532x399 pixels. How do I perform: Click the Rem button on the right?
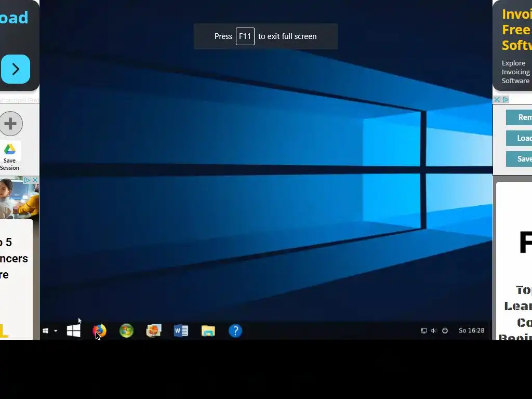coord(519,117)
